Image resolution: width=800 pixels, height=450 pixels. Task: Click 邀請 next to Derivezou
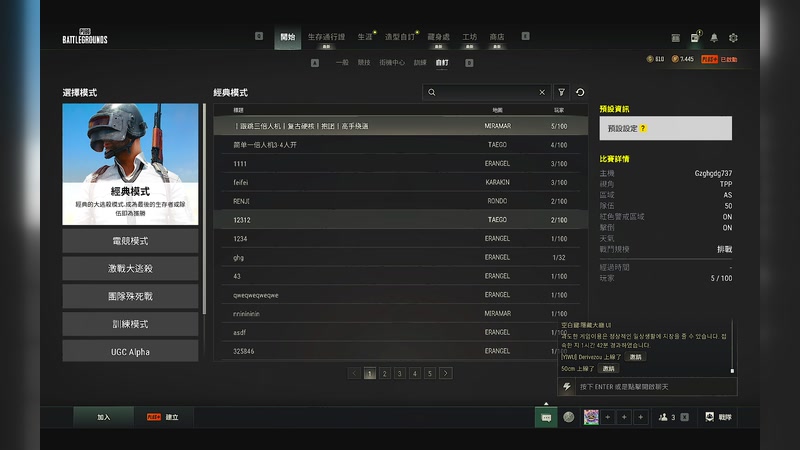pyautogui.click(x=635, y=357)
